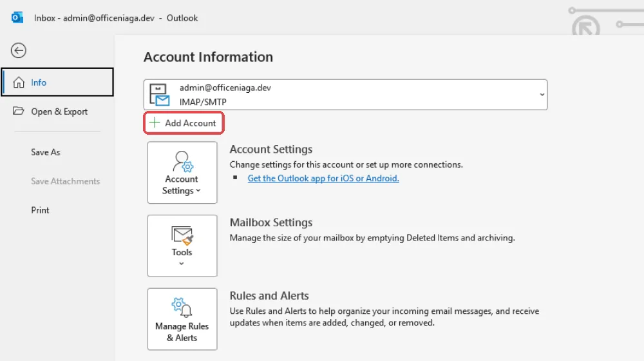This screenshot has width=644, height=361.
Task: Open the Account Settings dropdown button
Action: (x=182, y=173)
